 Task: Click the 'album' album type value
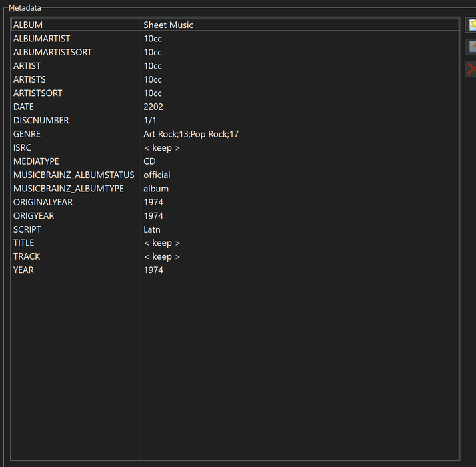(156, 189)
